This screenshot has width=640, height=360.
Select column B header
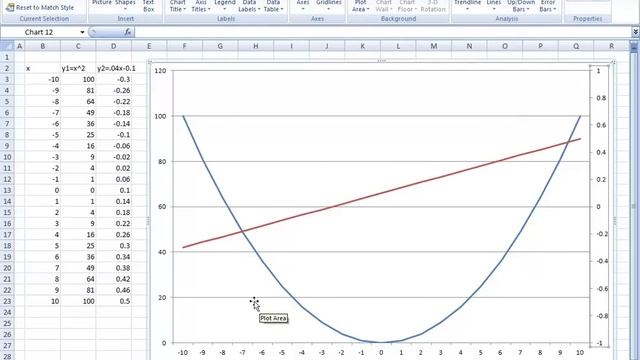pos(42,46)
